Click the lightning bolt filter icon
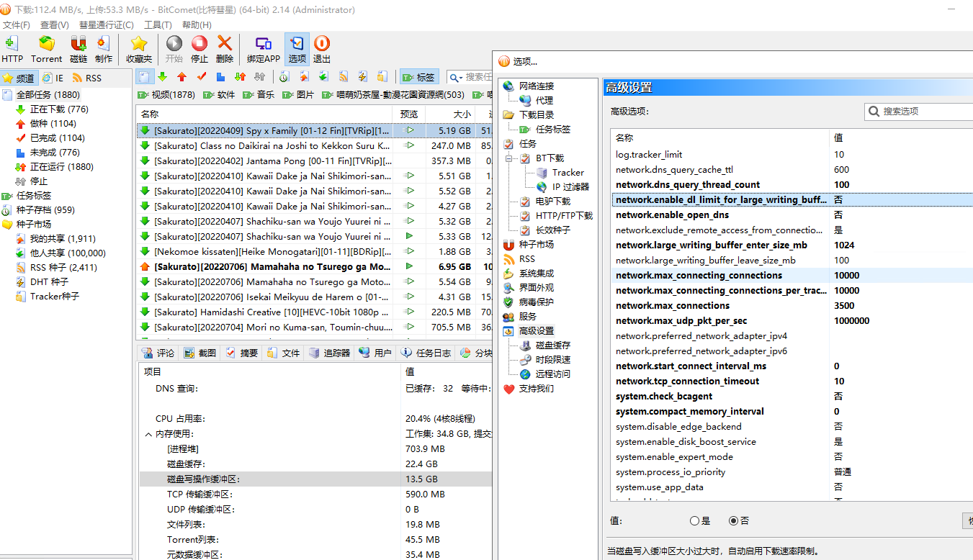The image size is (973, 560). 363,76
